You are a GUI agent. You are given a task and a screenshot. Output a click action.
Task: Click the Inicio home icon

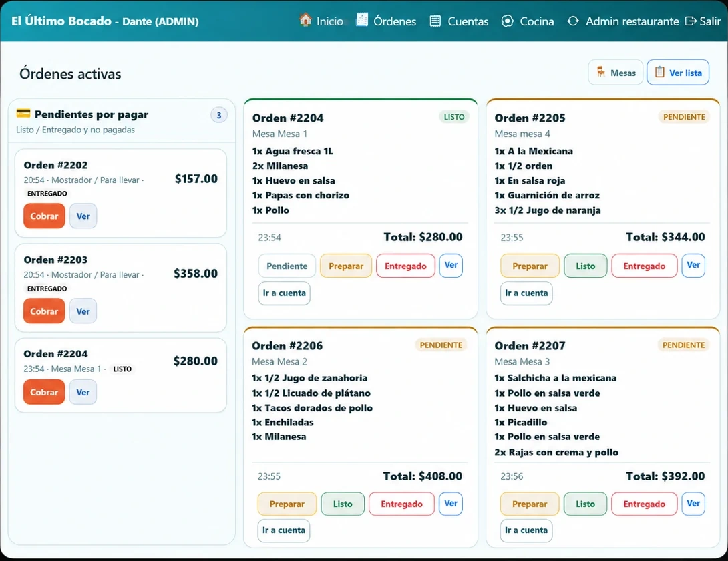(x=305, y=20)
